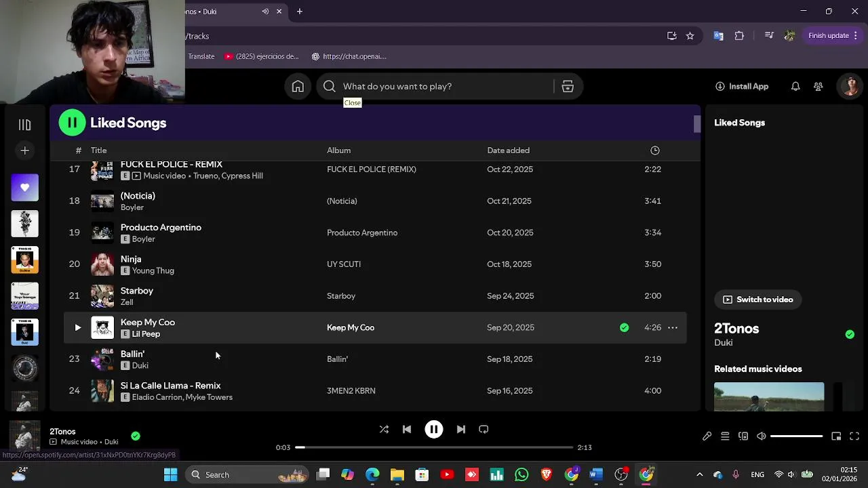Open now playing 2Tonos cover art
868x488 pixels.
(24, 436)
